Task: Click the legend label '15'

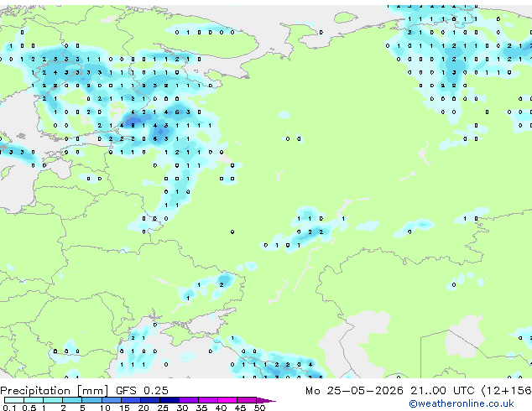Action: pyautogui.click(x=124, y=408)
